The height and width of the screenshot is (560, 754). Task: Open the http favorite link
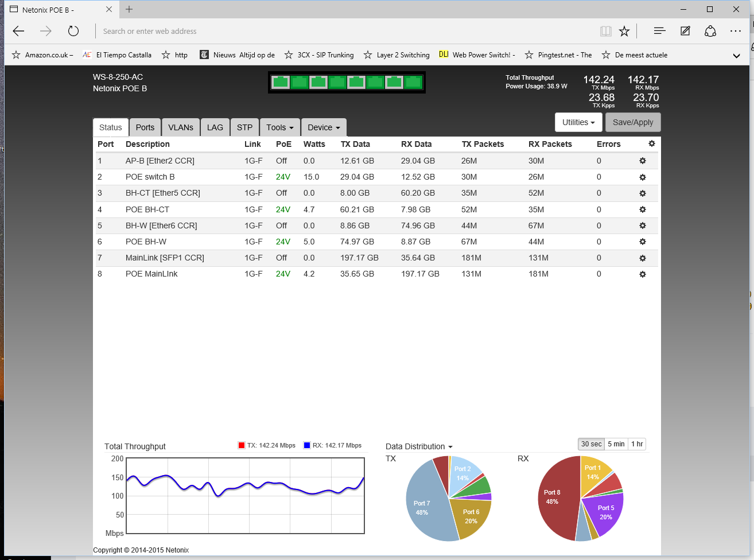point(174,55)
